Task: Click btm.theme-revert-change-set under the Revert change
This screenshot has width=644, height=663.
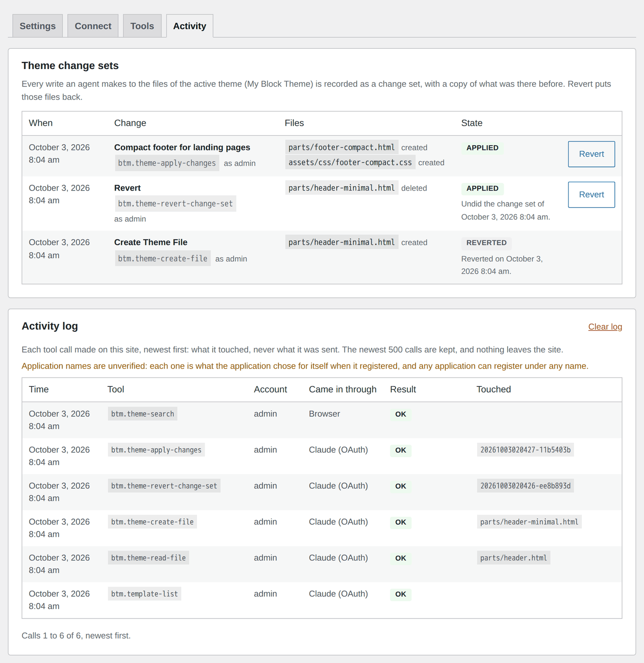Action: [x=175, y=204]
